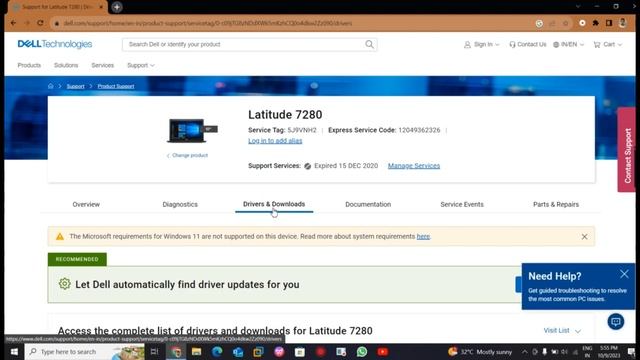This screenshot has width=640, height=360.
Task: Open the weather widget showing 32°C Mostly sunny
Action: click(x=480, y=352)
